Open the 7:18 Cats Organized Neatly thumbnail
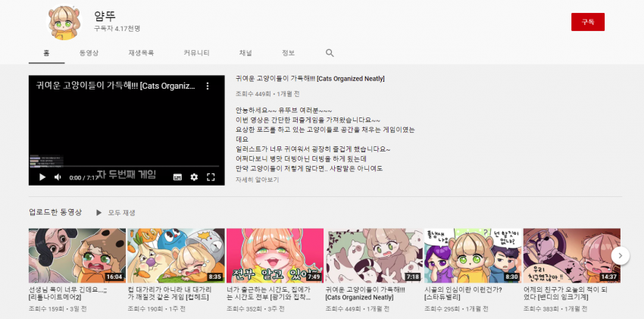The image size is (644, 319). (374, 255)
